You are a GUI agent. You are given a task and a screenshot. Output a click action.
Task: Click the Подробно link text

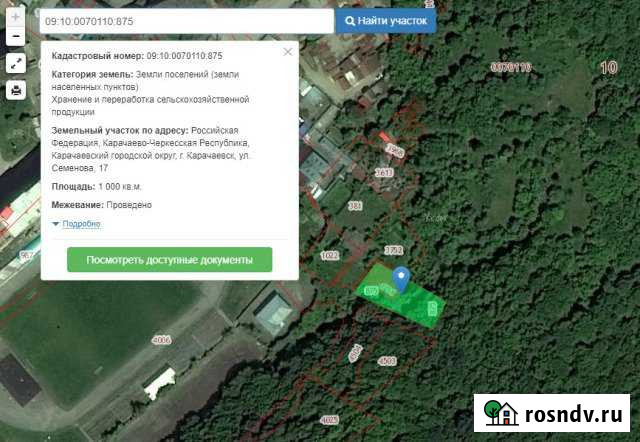pyautogui.click(x=81, y=224)
